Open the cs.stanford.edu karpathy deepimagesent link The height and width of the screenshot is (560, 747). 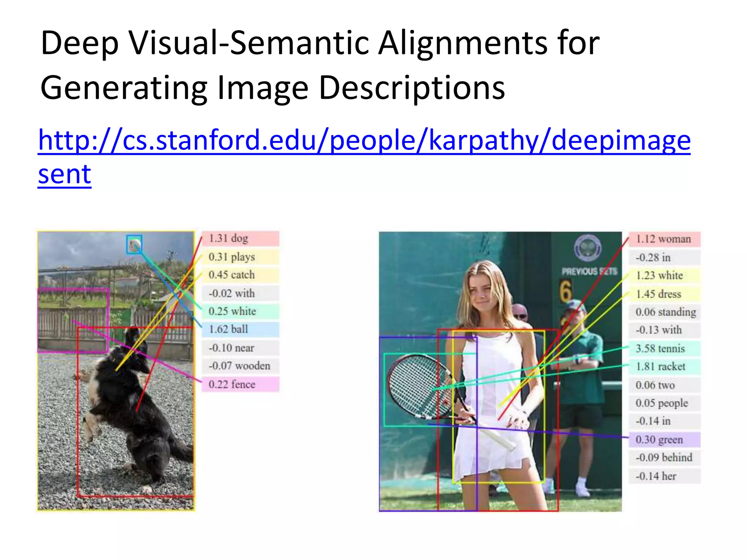(364, 157)
